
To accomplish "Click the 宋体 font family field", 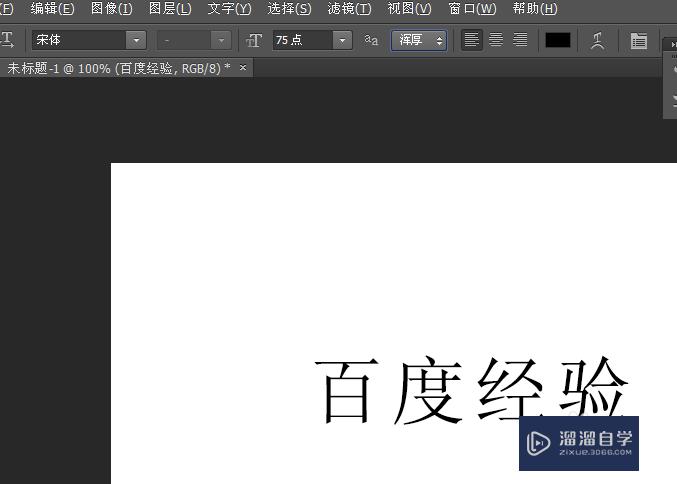I will point(79,40).
